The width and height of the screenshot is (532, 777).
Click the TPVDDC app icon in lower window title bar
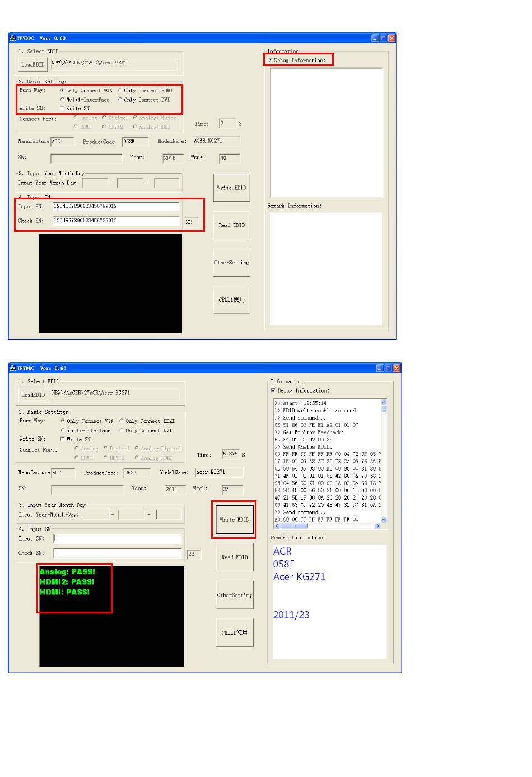[x=12, y=368]
